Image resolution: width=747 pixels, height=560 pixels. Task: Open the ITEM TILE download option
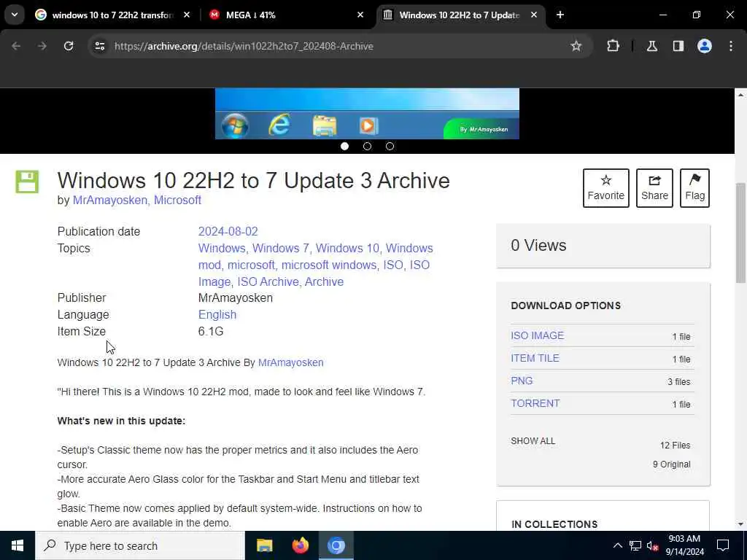tap(535, 358)
